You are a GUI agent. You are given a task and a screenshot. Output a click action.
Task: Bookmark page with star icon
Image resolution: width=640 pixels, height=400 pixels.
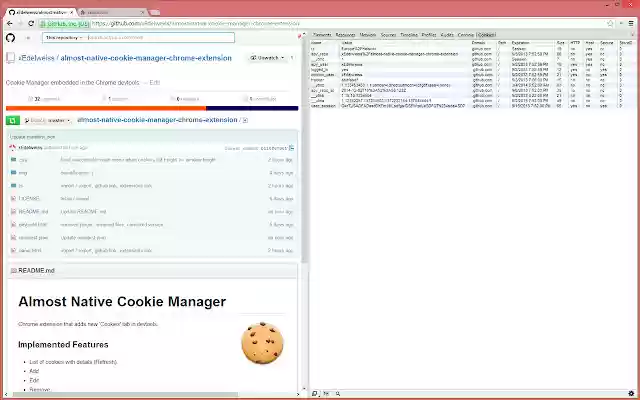point(610,24)
